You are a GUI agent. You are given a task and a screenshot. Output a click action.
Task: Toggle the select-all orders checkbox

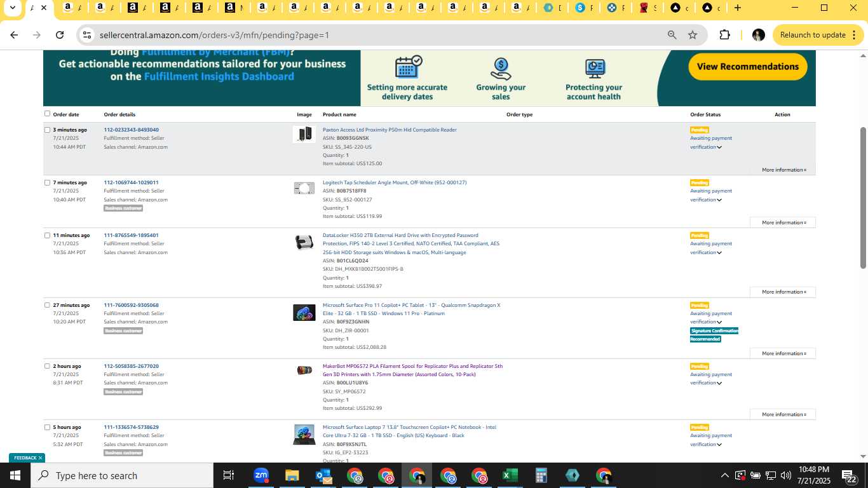[x=47, y=114]
